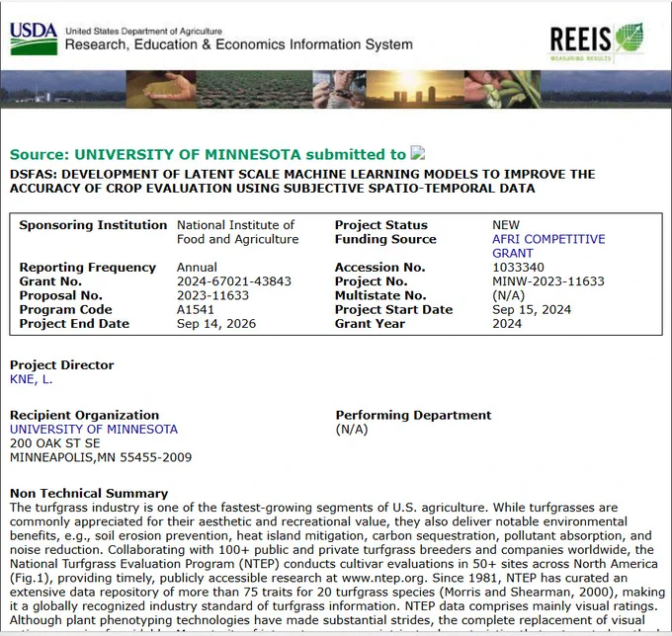Click the turfgrass industry summary paragraph
Image resolution: width=672 pixels, height=636 pixels.
(337, 566)
